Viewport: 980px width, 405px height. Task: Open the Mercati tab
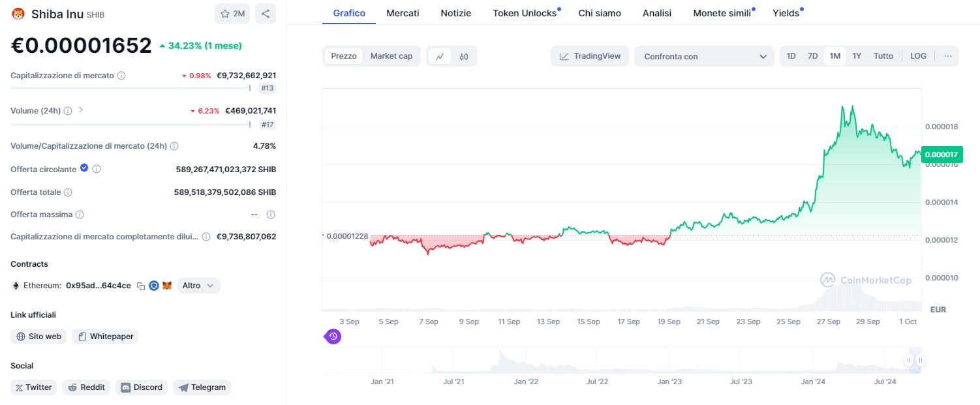[403, 13]
